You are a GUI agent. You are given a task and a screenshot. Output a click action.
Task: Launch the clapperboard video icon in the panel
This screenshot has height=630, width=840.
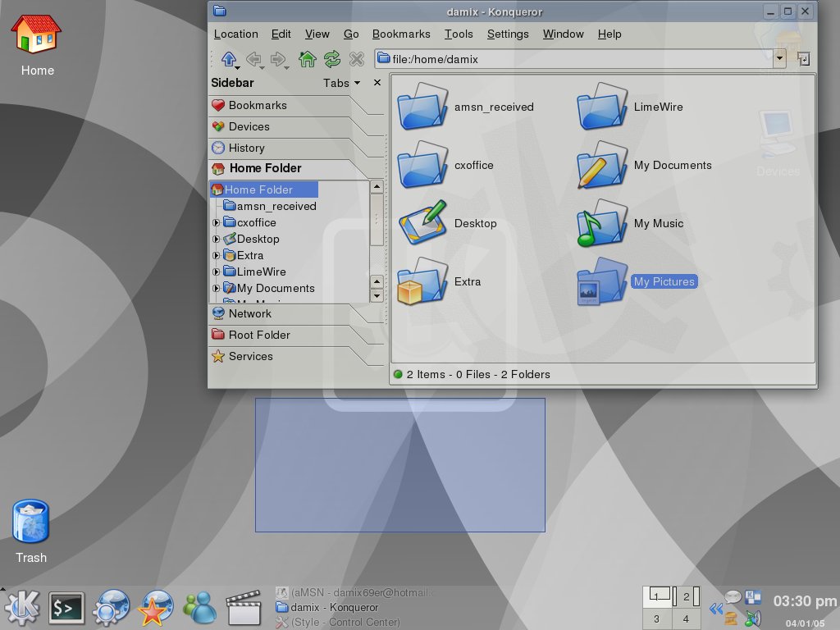pyautogui.click(x=244, y=608)
